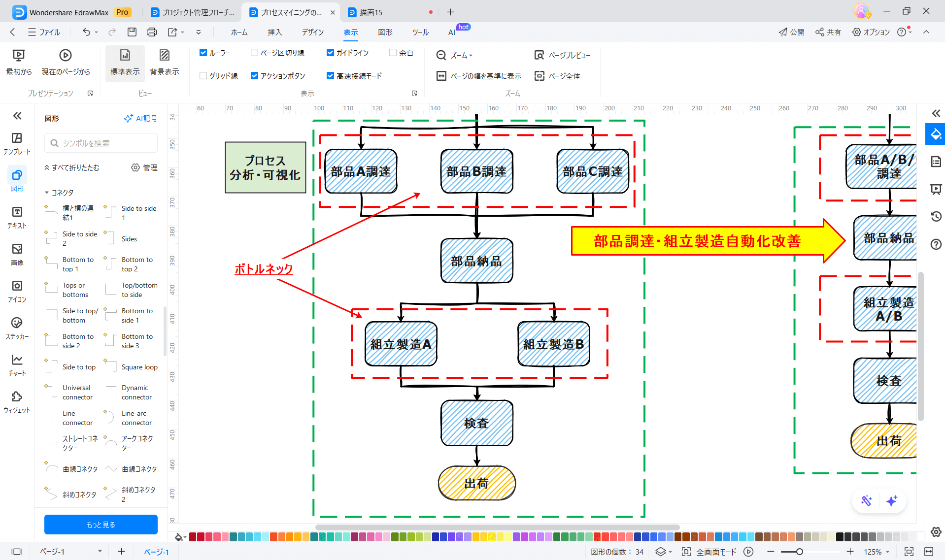
Task: Open the history icon on right sidebar
Action: [936, 216]
